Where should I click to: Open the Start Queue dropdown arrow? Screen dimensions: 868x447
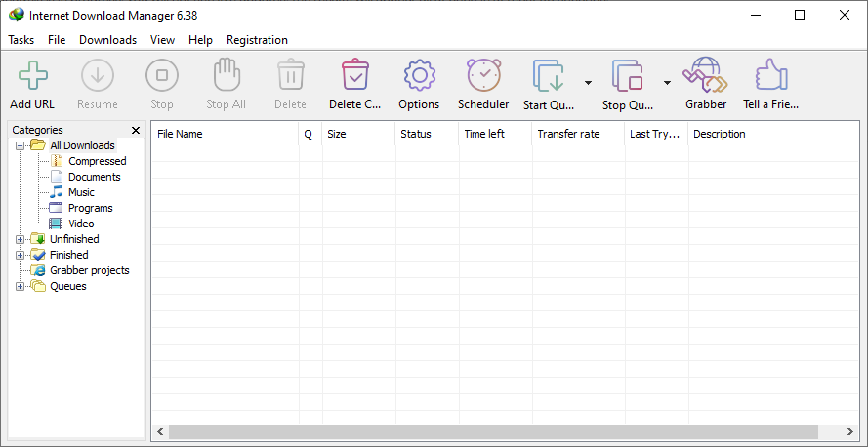pyautogui.click(x=588, y=83)
